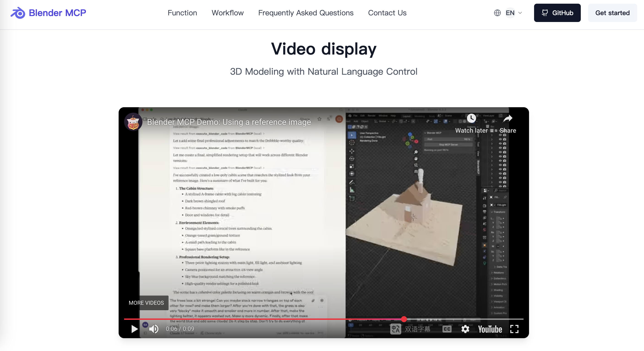Go to the Function nav item
The height and width of the screenshot is (351, 644).
tap(182, 13)
